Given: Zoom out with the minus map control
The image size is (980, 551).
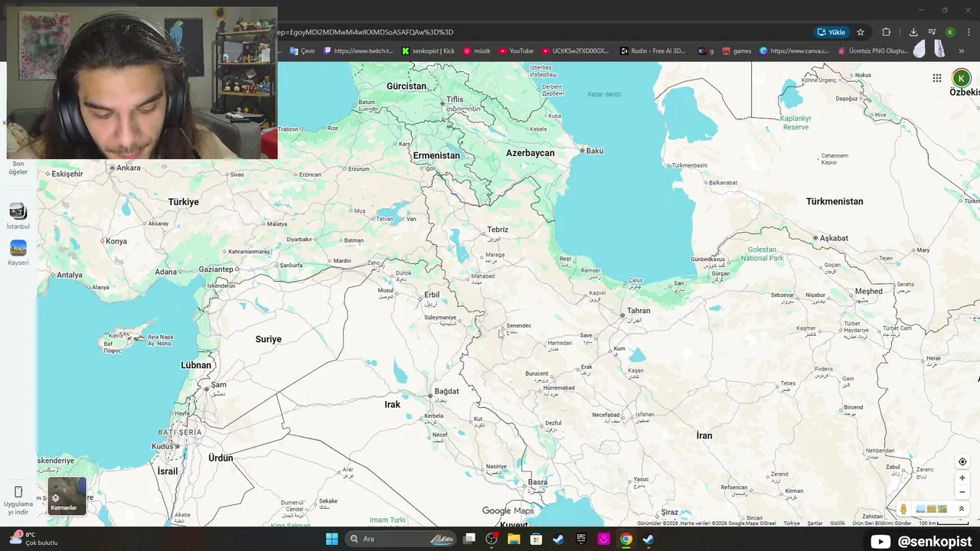Looking at the screenshot, I should point(962,492).
